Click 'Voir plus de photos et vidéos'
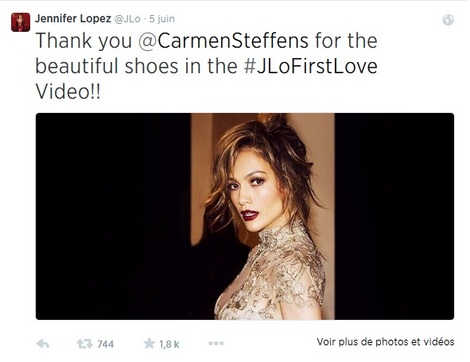Image resolution: width=470 pixels, height=362 pixels. [385, 342]
